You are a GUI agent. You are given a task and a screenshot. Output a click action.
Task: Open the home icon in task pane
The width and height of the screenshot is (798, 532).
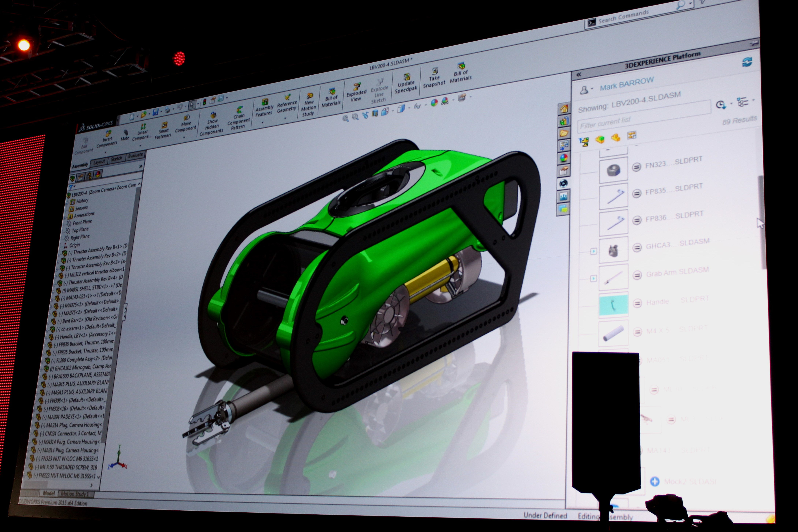564,109
